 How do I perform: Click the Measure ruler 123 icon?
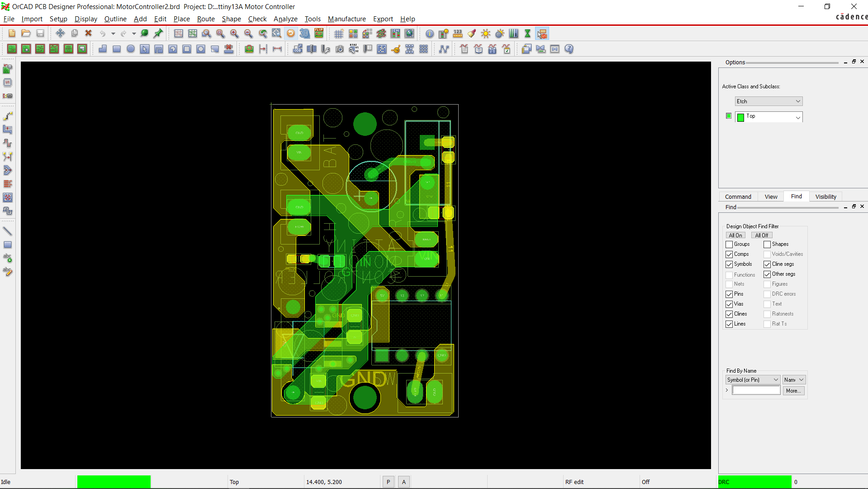[458, 33]
